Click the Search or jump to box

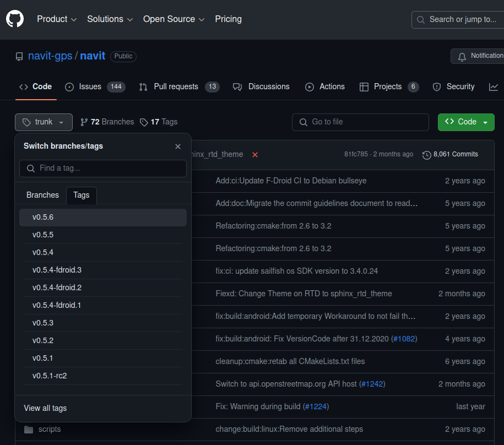point(458,20)
